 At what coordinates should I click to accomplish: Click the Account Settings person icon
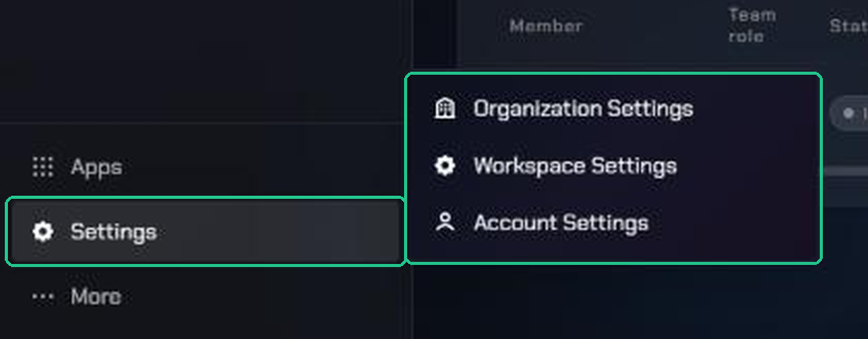(445, 223)
